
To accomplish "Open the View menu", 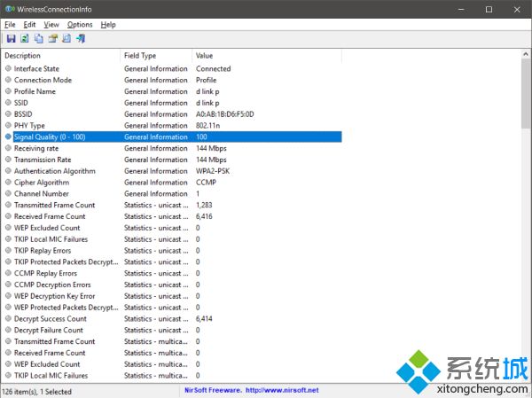I will [x=51, y=25].
